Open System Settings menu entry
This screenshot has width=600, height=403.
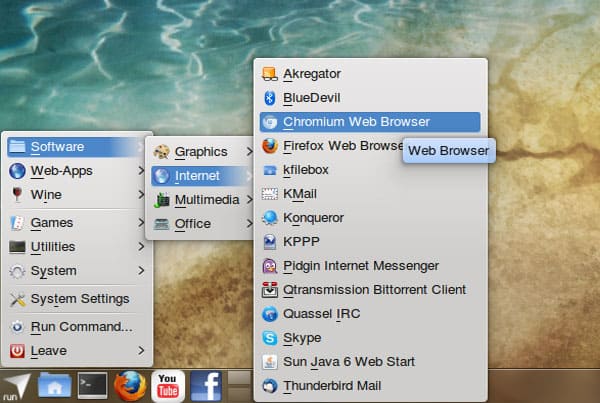click(x=77, y=299)
